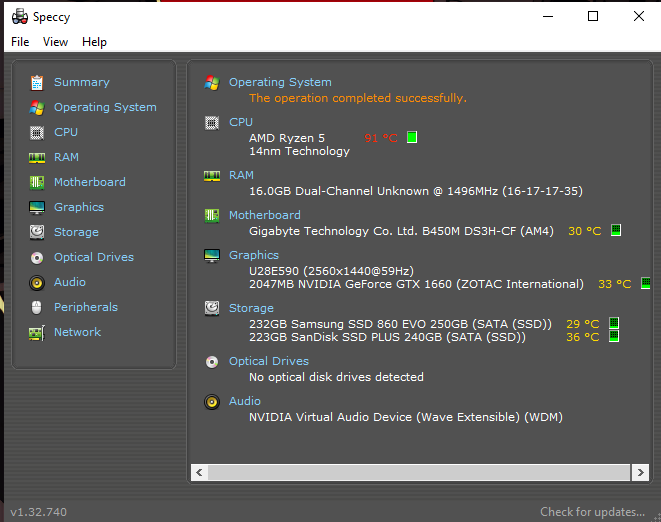
Task: Click the Operating System flag icon in sidebar
Action: pos(37,108)
